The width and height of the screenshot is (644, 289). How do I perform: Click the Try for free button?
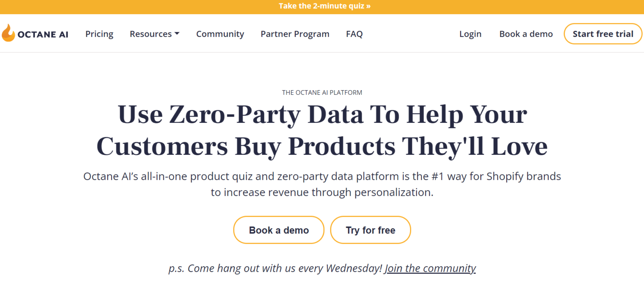point(370,230)
